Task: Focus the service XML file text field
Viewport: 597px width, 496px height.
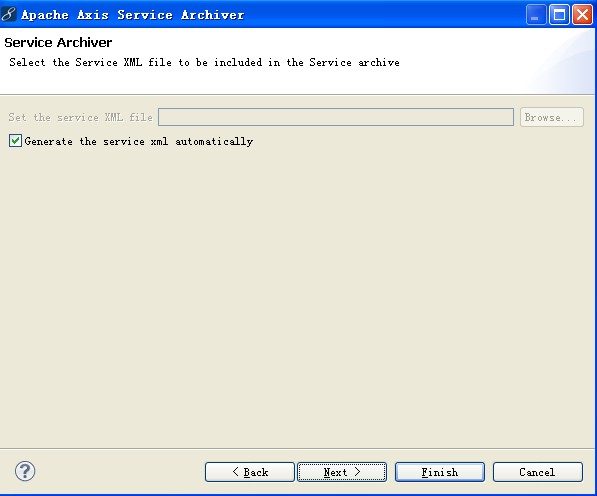Action: coord(336,117)
